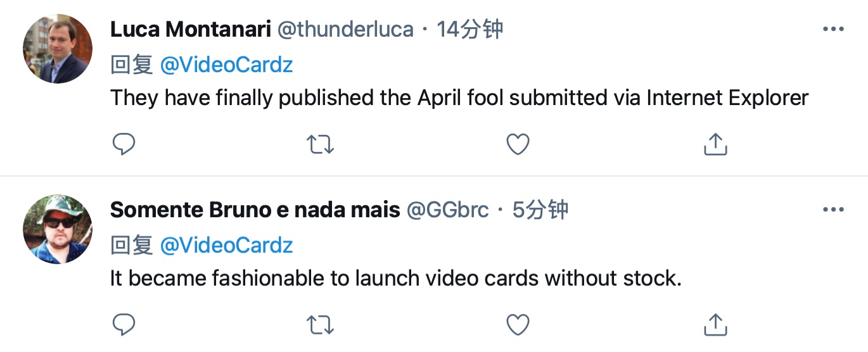Click the Luca Montanari display name
The image size is (868, 352).
click(190, 29)
